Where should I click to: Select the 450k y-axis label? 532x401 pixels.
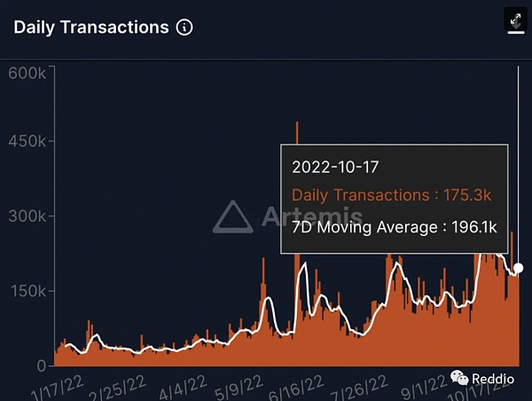[27, 141]
